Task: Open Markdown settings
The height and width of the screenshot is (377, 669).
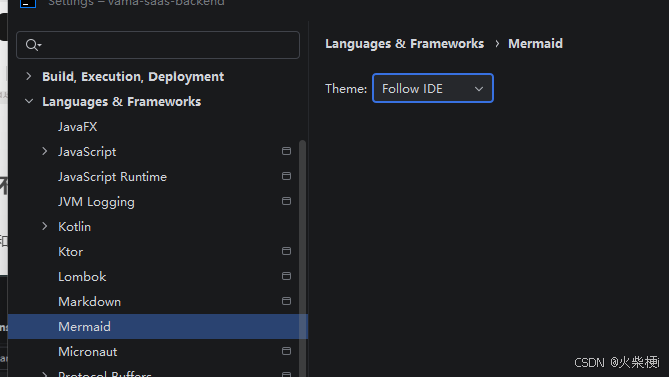Action: pyautogui.click(x=89, y=302)
